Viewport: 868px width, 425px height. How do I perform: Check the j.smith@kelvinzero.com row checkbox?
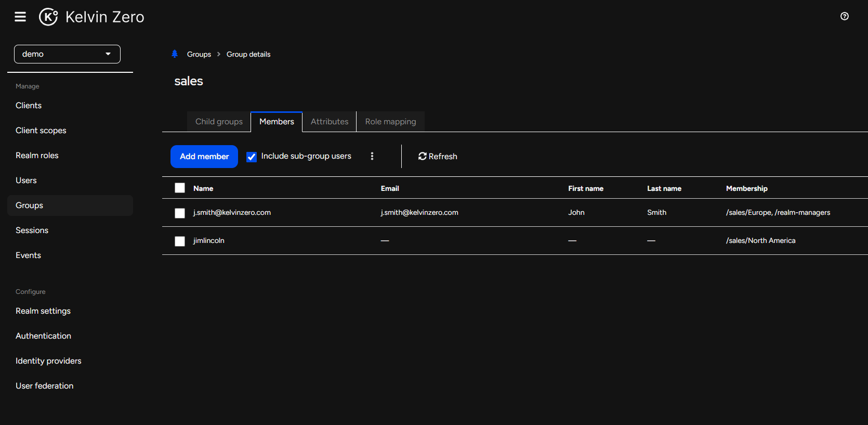[180, 213]
